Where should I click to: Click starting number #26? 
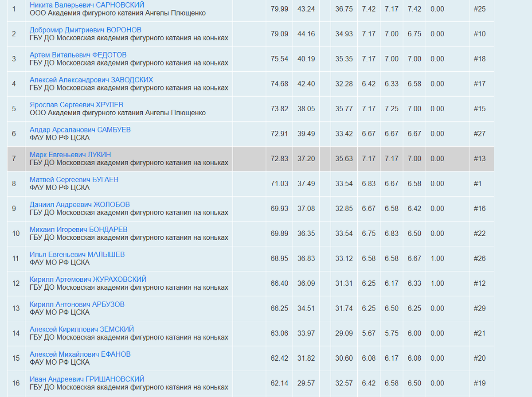pos(480,258)
